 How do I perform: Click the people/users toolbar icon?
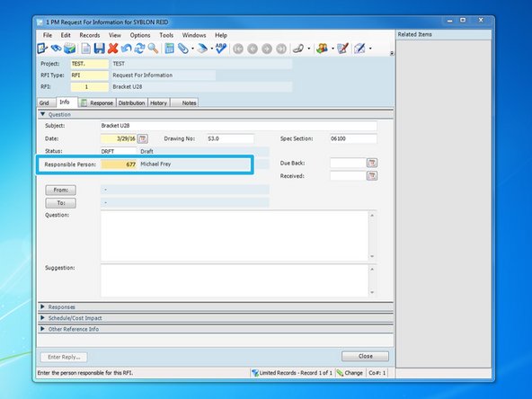[x=322, y=49]
